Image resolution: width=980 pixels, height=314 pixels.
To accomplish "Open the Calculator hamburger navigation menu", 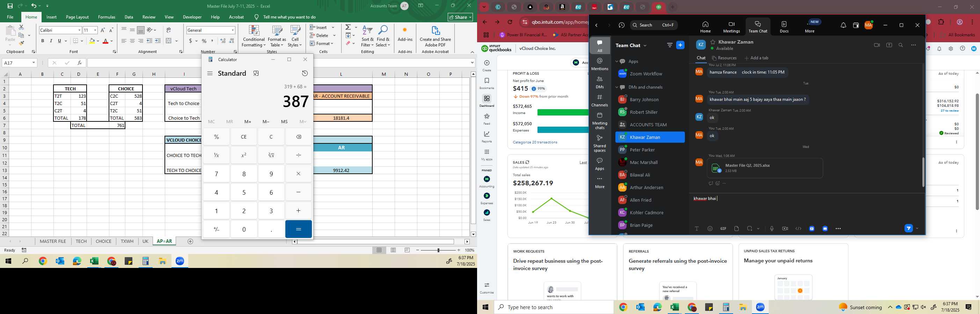I will (210, 73).
